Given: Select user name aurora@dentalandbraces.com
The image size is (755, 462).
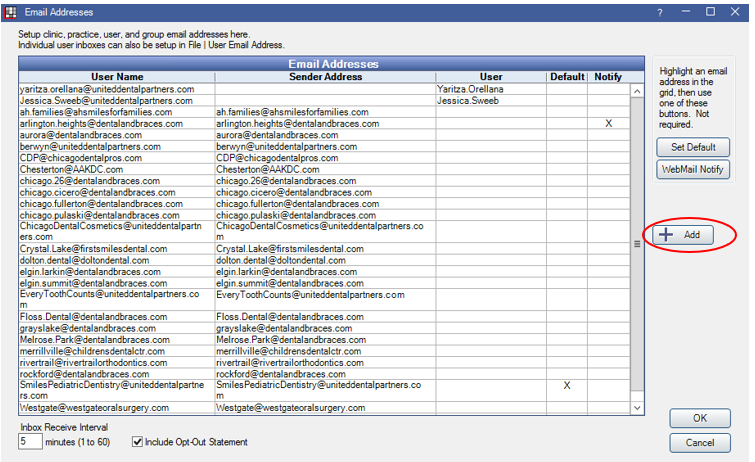Looking at the screenshot, I should pos(81,135).
